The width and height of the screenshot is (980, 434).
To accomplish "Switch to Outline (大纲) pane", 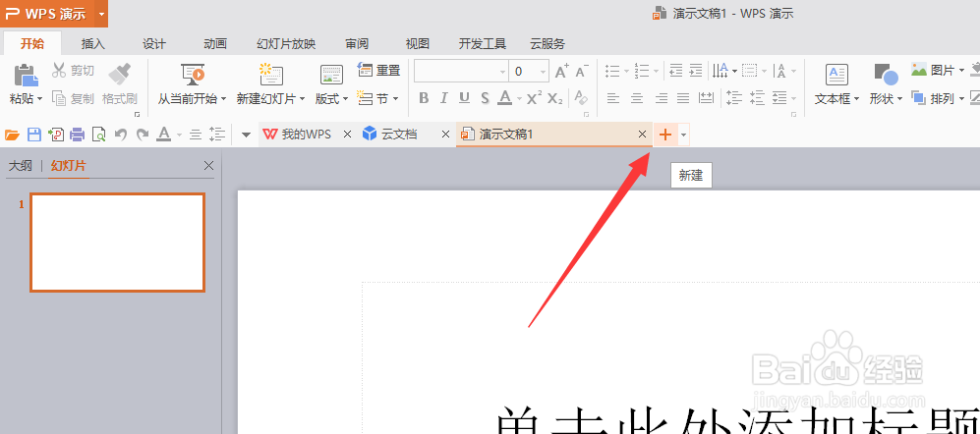I will coord(20,166).
